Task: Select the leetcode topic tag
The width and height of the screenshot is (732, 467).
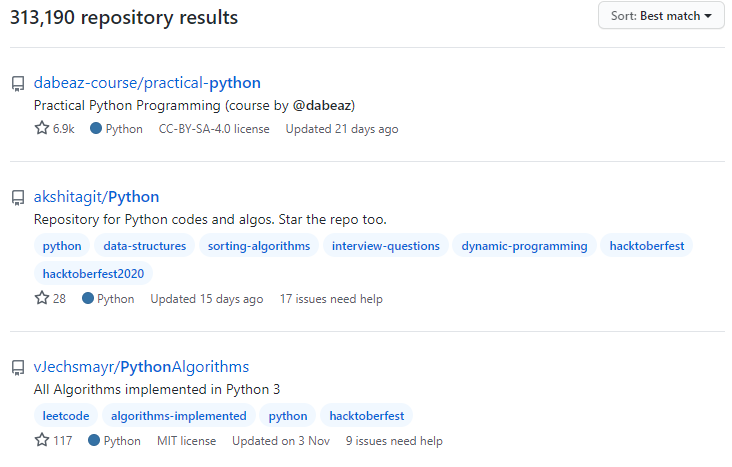Action: pos(66,416)
